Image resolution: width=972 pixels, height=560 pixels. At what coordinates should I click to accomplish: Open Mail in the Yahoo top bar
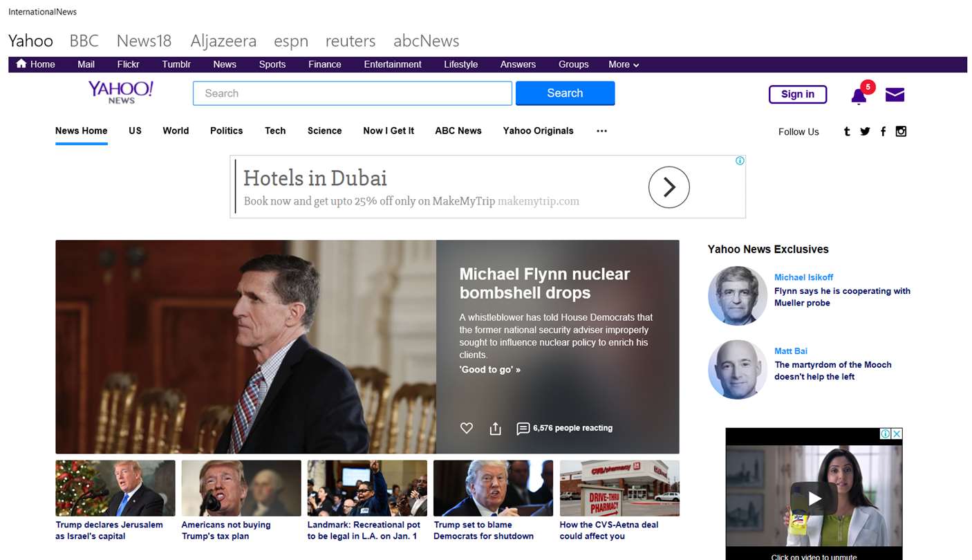coord(86,64)
